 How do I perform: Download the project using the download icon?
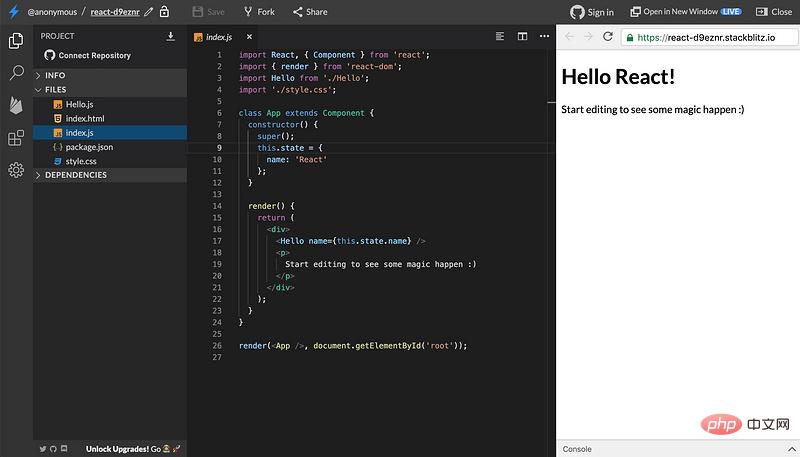(170, 36)
